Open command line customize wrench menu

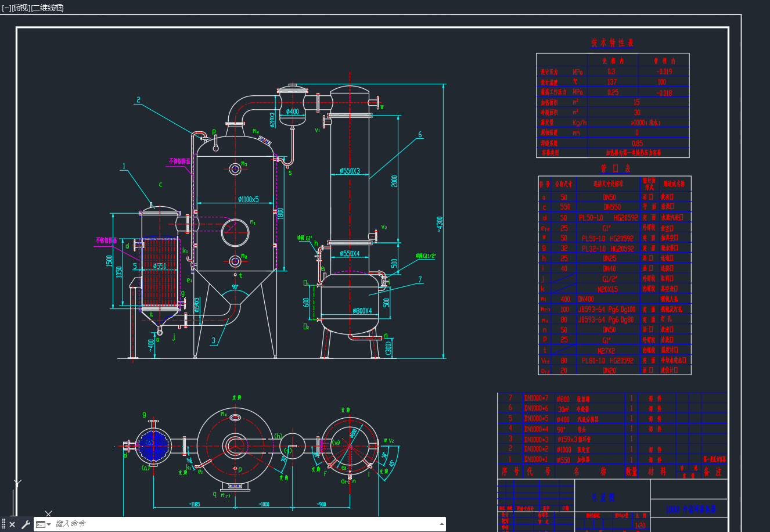pyautogui.click(x=26, y=524)
